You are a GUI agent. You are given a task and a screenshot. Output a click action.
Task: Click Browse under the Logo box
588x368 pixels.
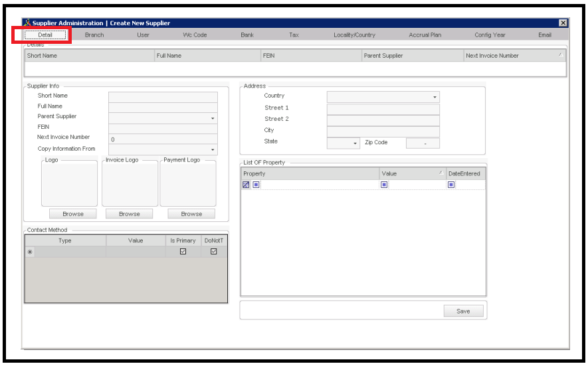tap(73, 214)
